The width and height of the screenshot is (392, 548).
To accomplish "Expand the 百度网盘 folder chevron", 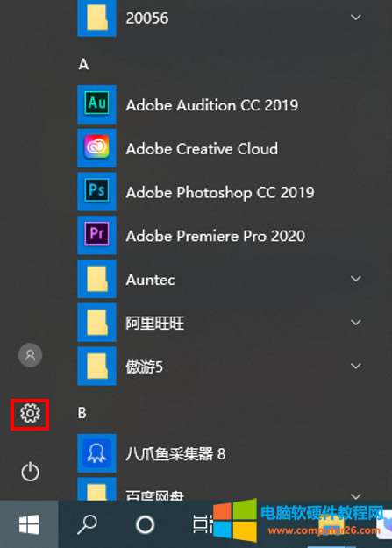I will pos(356,496).
